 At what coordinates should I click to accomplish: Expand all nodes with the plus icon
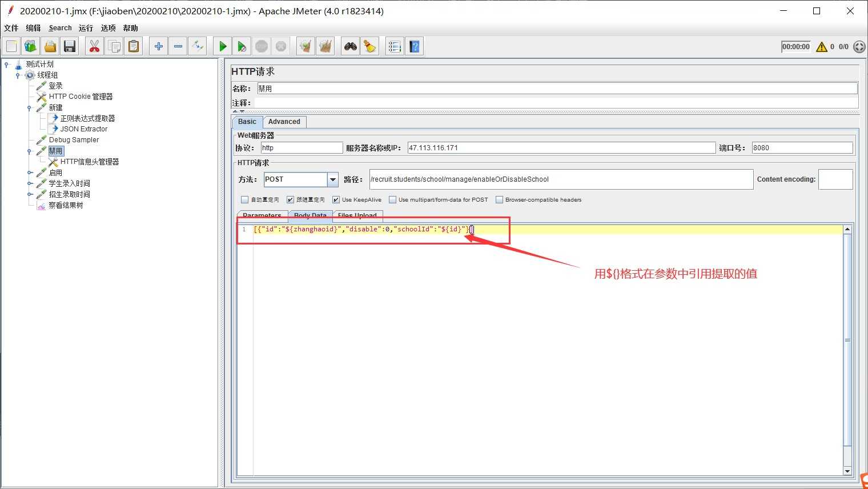pyautogui.click(x=159, y=46)
